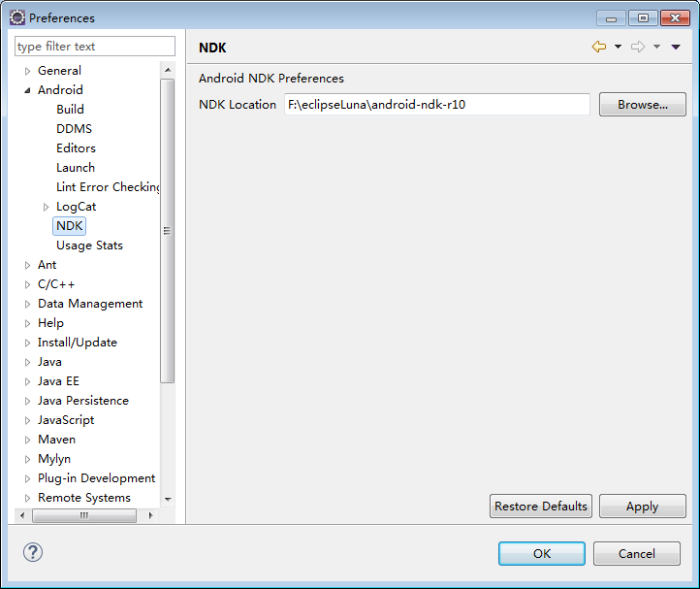Image resolution: width=700 pixels, height=589 pixels.
Task: Open the preferences page view menu arrow
Action: point(676,47)
